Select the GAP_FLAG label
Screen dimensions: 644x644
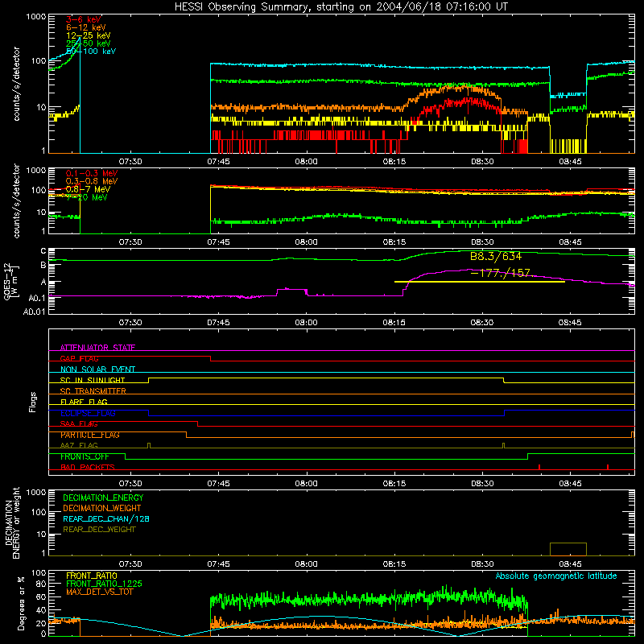79,359
